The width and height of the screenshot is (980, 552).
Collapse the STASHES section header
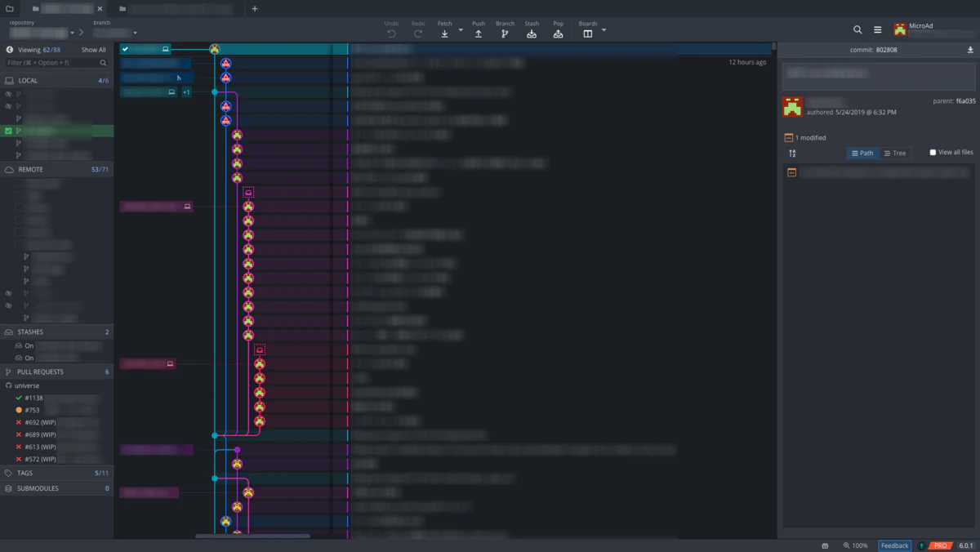[56, 332]
